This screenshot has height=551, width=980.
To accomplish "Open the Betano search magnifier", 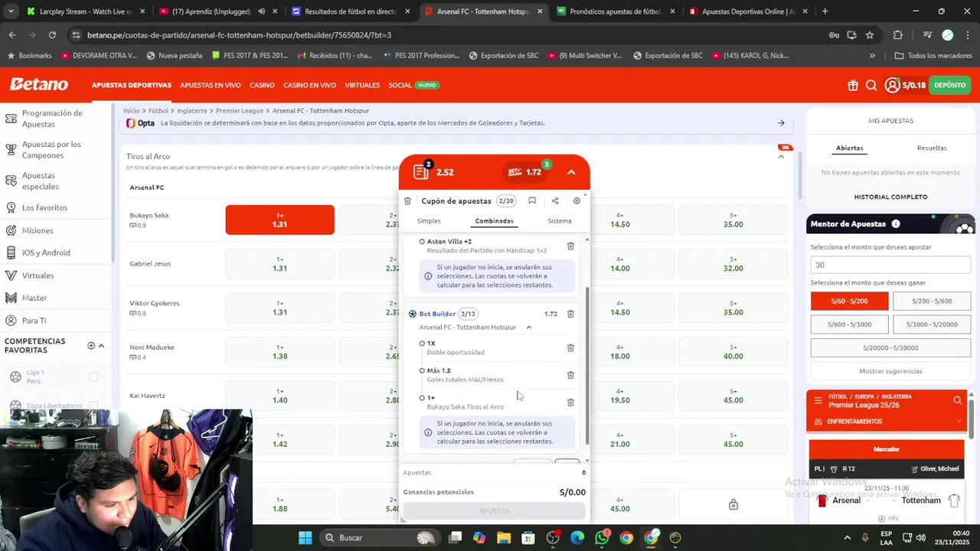I will pyautogui.click(x=871, y=85).
